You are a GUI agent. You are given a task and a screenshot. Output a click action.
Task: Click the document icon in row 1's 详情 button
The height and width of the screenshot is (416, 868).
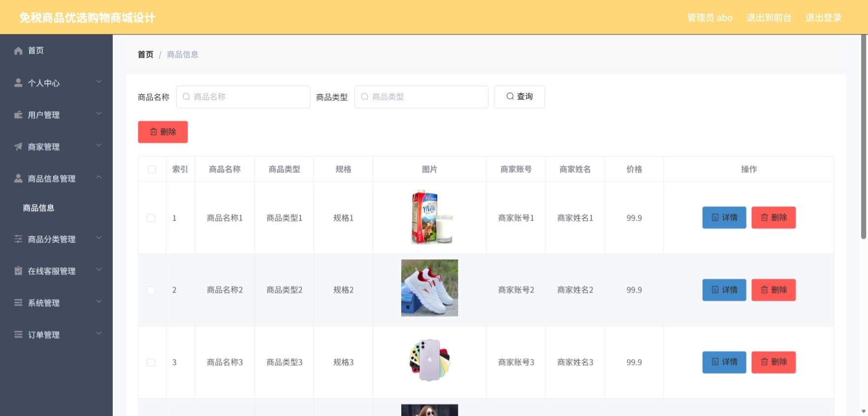(715, 217)
